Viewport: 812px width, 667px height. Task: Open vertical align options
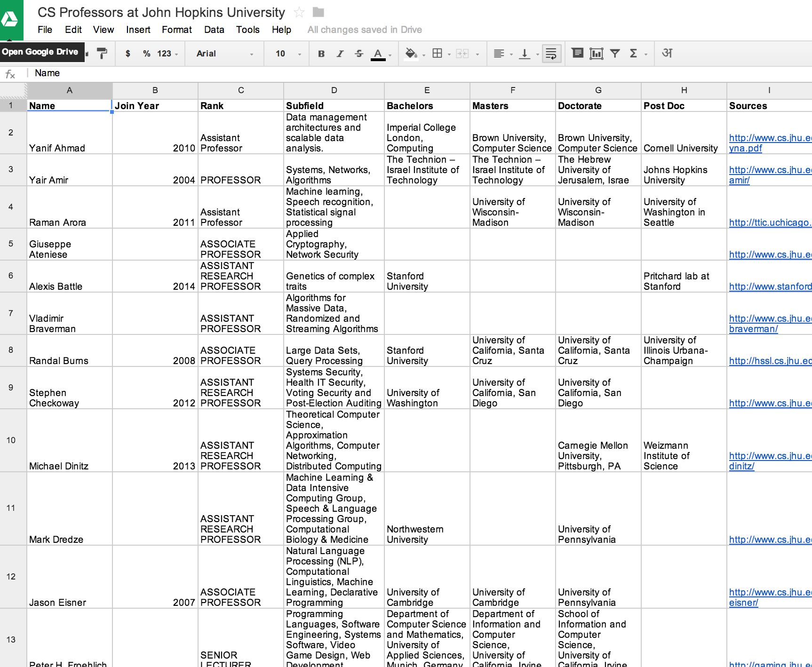click(x=525, y=54)
